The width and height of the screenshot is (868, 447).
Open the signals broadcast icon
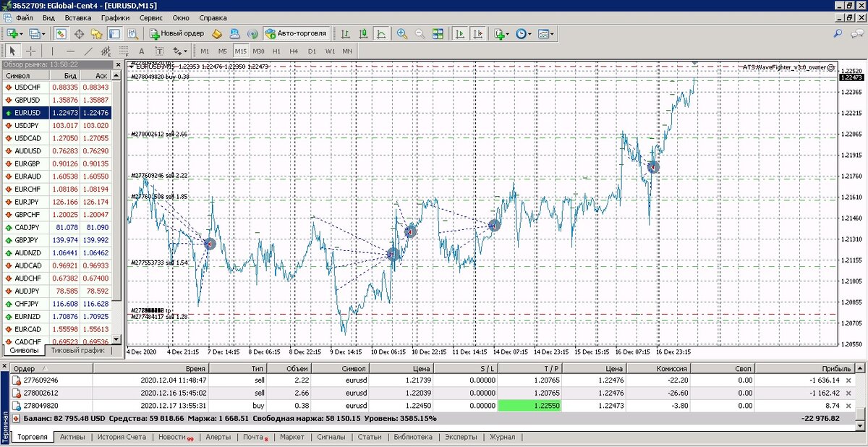(x=252, y=33)
